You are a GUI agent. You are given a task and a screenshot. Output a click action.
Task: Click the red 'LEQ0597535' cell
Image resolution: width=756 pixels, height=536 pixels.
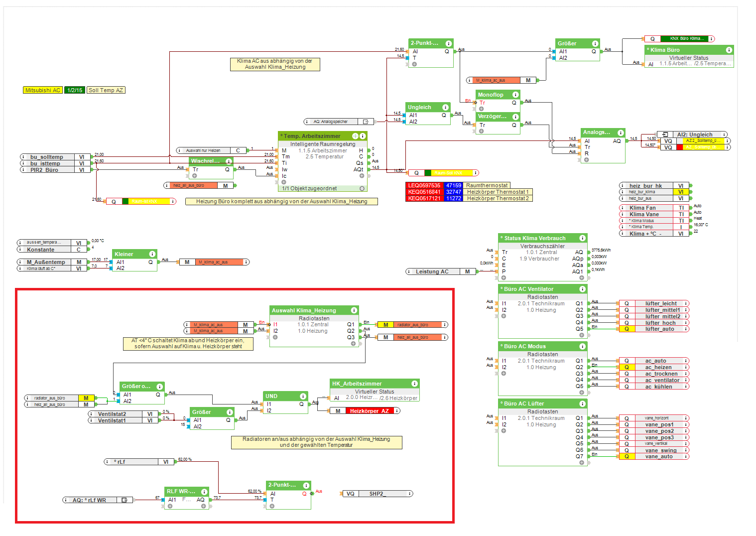click(x=424, y=185)
